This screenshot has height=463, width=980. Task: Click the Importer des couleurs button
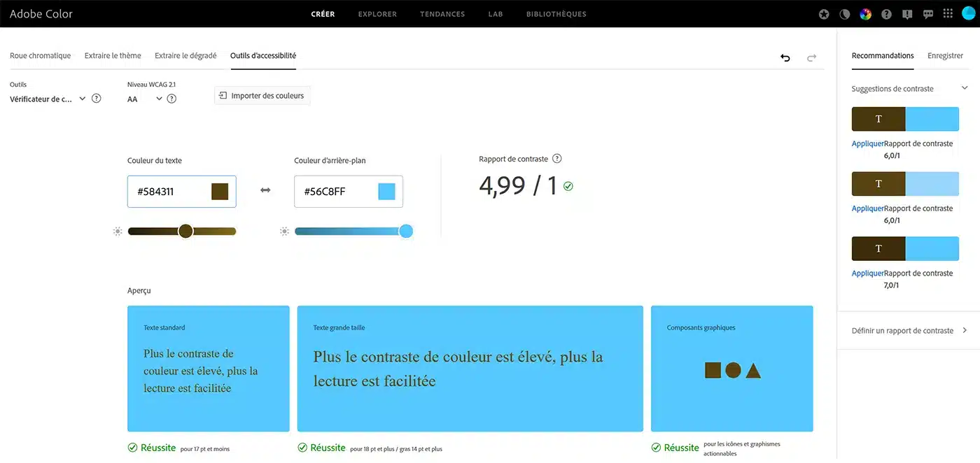(262, 95)
